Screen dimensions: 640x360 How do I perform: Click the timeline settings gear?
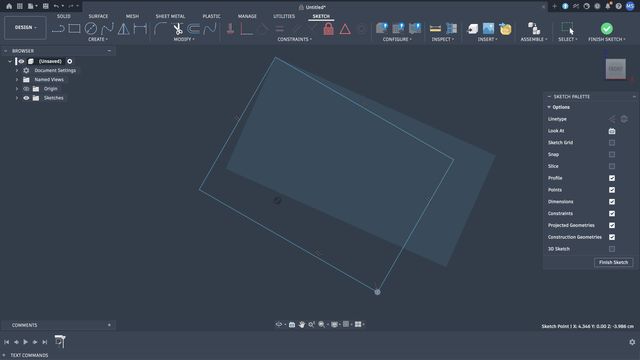[632, 342]
